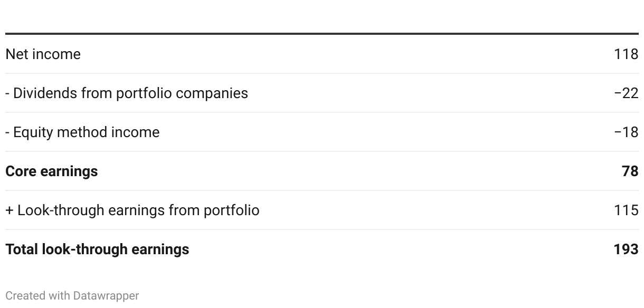Image resolution: width=644 pixels, height=308 pixels.
Task: Select the −18 equity method value
Action: (626, 132)
